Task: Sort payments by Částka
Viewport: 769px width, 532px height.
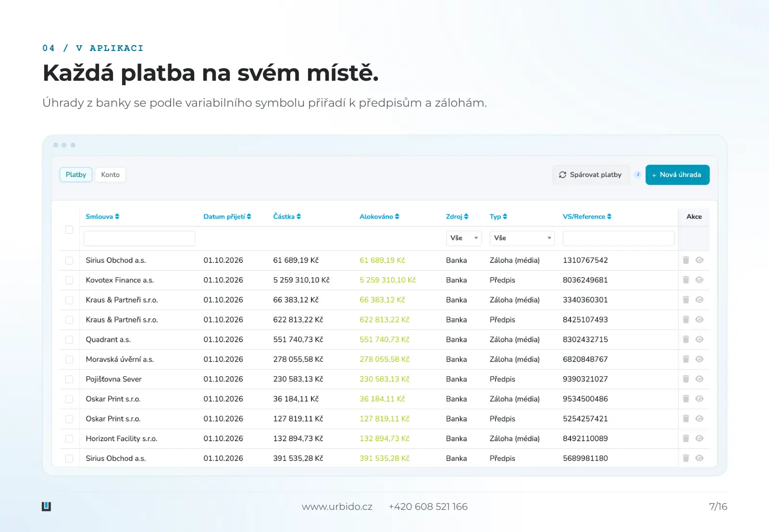Action: (287, 217)
